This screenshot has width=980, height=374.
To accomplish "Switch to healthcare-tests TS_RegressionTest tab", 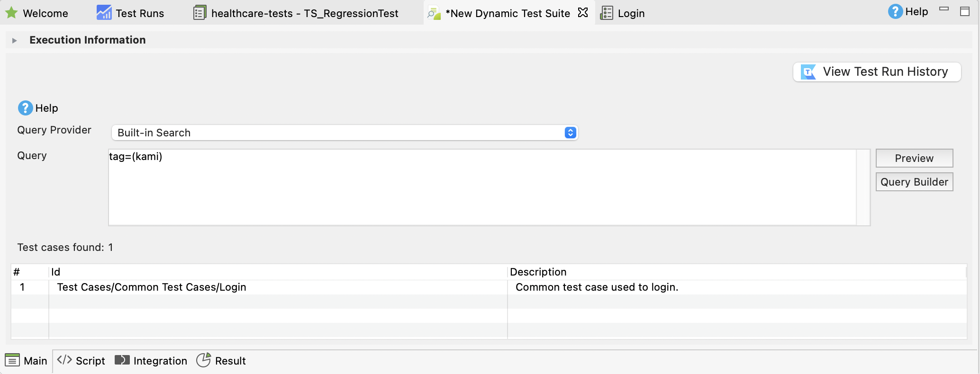I will coord(296,13).
